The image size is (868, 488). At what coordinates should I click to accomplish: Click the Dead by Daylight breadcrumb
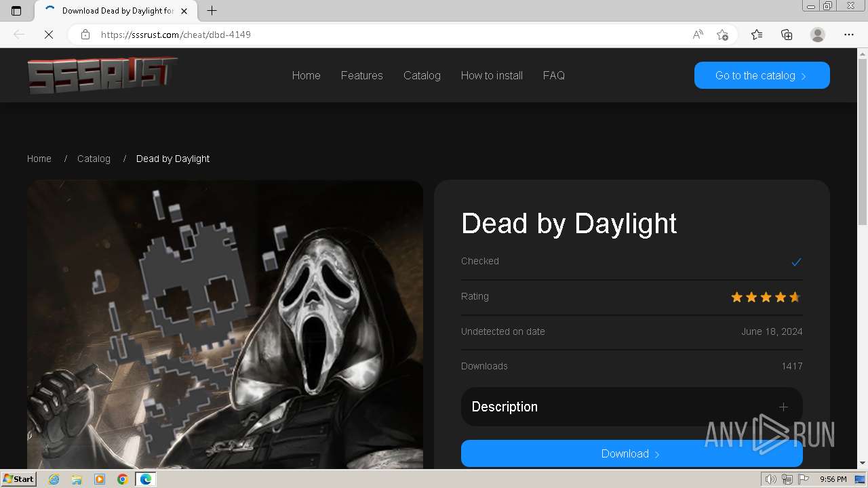click(x=173, y=159)
